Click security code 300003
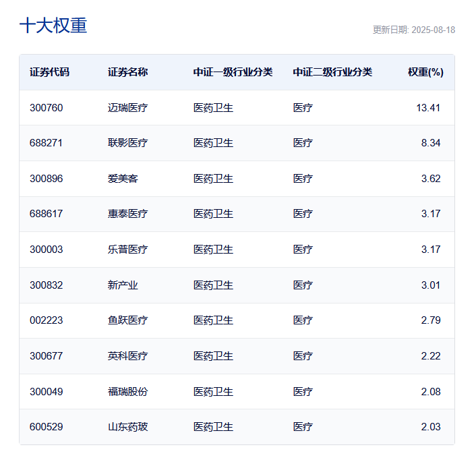Viewport: 476px width, 462px height. point(46,250)
